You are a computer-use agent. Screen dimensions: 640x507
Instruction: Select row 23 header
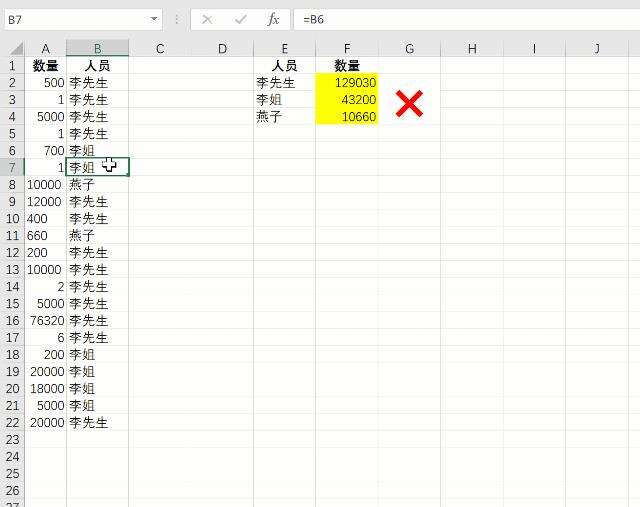(x=12, y=439)
